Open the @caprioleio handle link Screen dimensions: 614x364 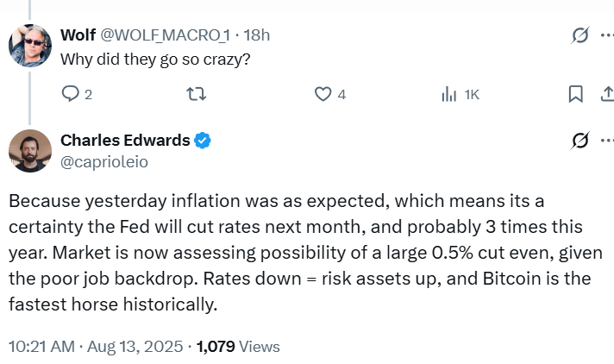104,162
